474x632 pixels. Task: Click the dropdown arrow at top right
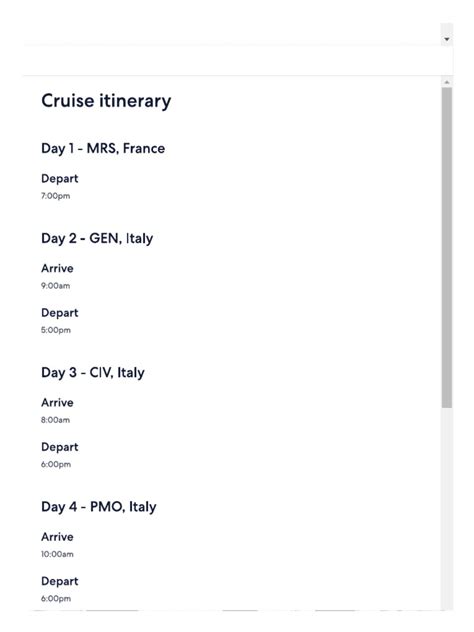tap(447, 39)
